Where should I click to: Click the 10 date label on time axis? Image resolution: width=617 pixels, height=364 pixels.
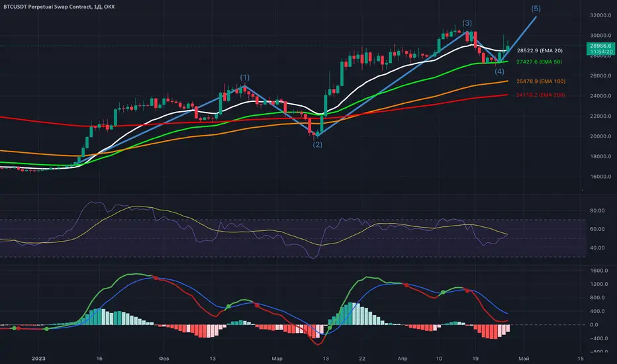439,359
